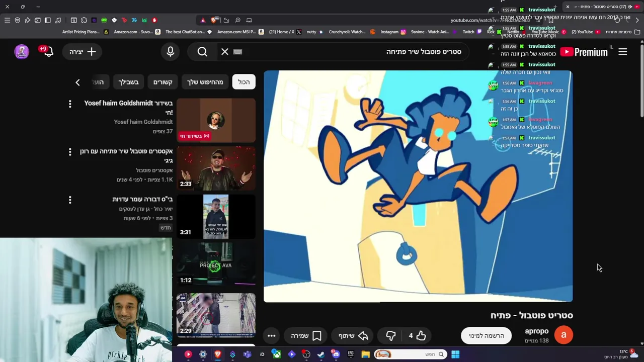Close the 'סטריט פוטבול - פתיח' browser tab

coord(568,7)
